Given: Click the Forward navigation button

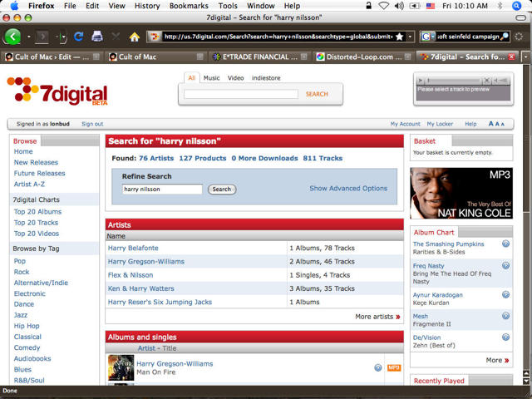Looking at the screenshot, I should (42, 37).
